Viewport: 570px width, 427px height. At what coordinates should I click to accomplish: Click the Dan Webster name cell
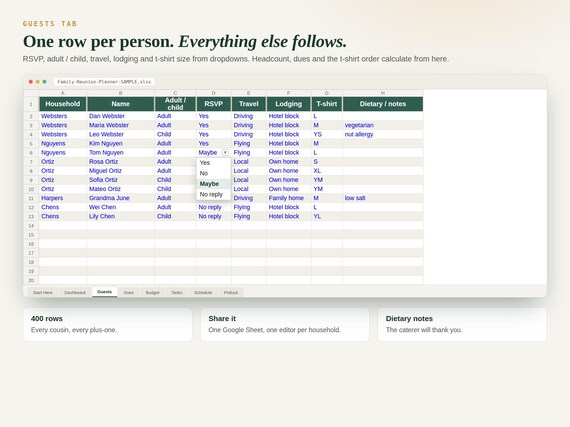coord(121,116)
